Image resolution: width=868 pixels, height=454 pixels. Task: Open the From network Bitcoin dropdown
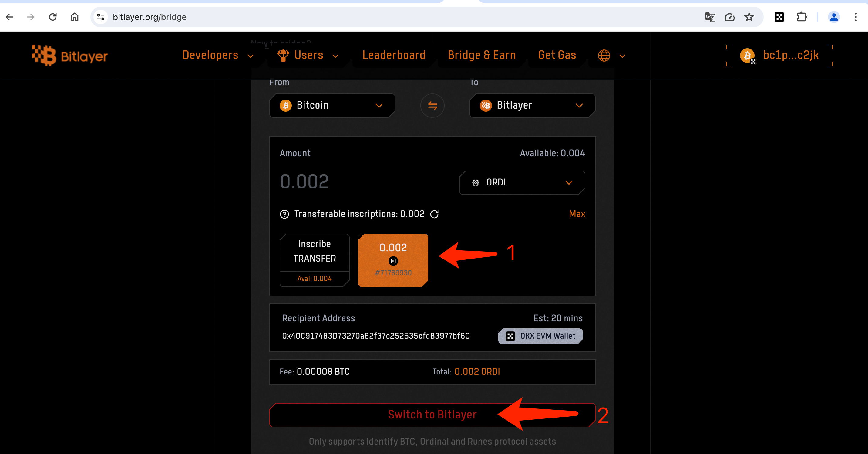point(332,106)
